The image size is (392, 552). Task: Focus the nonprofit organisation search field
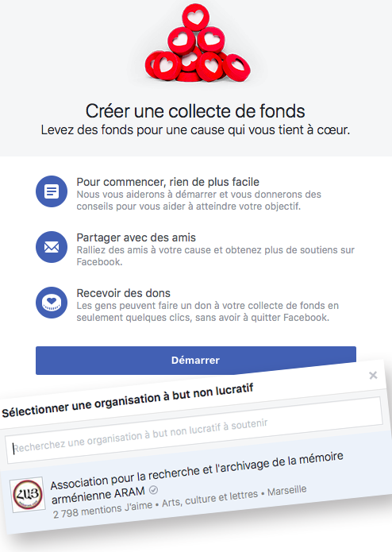[194, 430]
